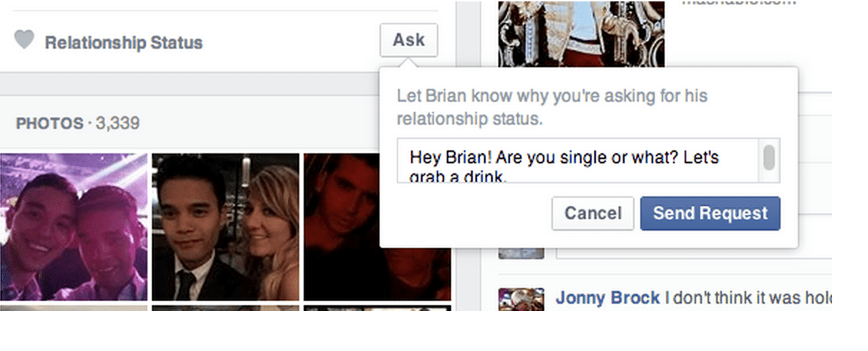This screenshot has height=351, width=868.
Task: Click the heart icon beside Relationship Status
Action: coord(24,41)
